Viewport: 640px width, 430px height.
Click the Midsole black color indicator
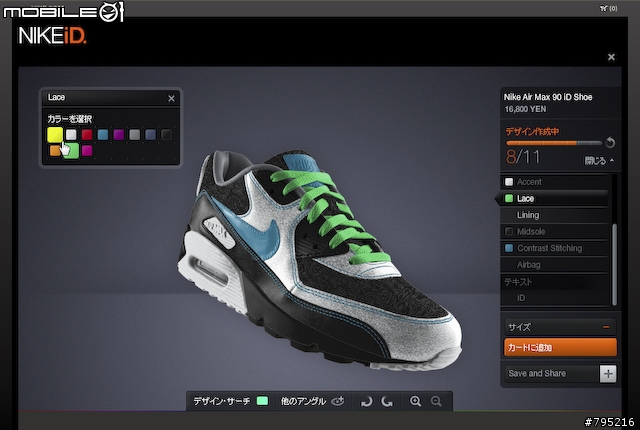[x=509, y=232]
